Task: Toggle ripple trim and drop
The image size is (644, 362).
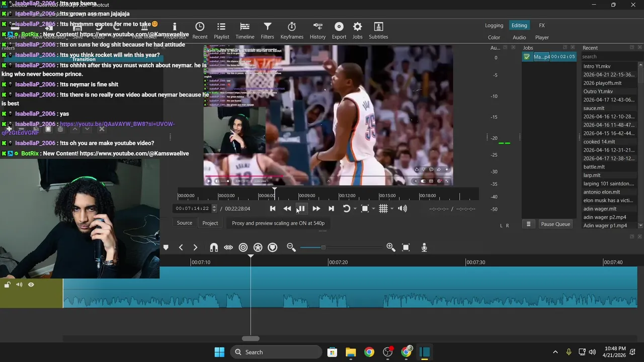Action: pos(243,247)
